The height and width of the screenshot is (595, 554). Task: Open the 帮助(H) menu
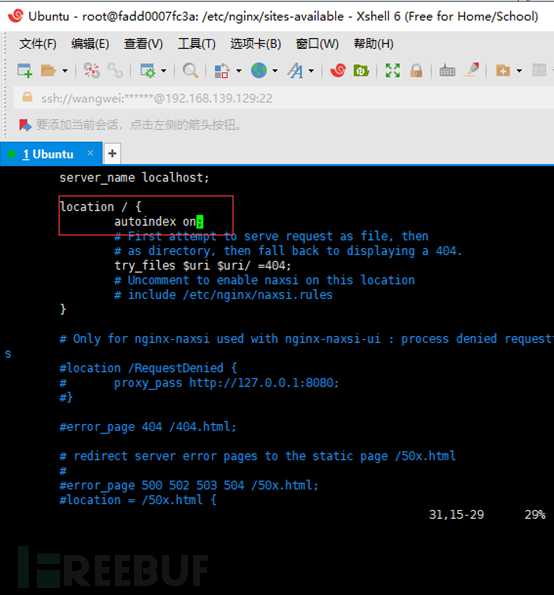pyautogui.click(x=373, y=44)
